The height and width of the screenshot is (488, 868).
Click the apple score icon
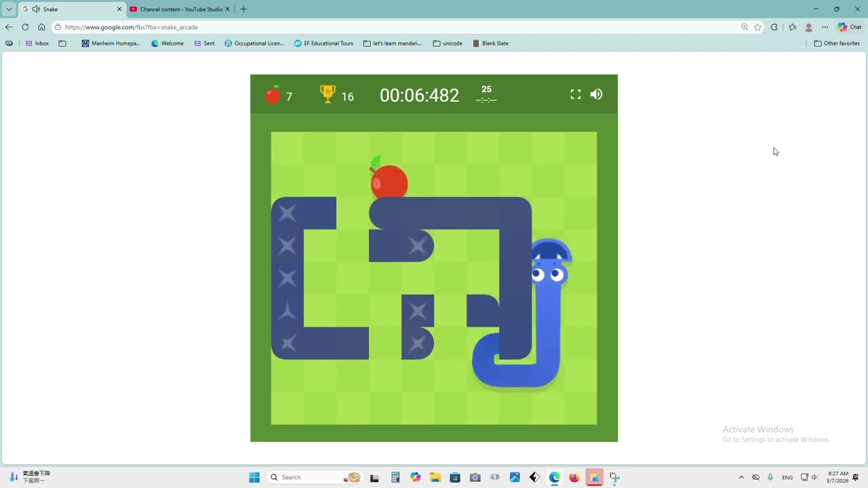click(273, 95)
